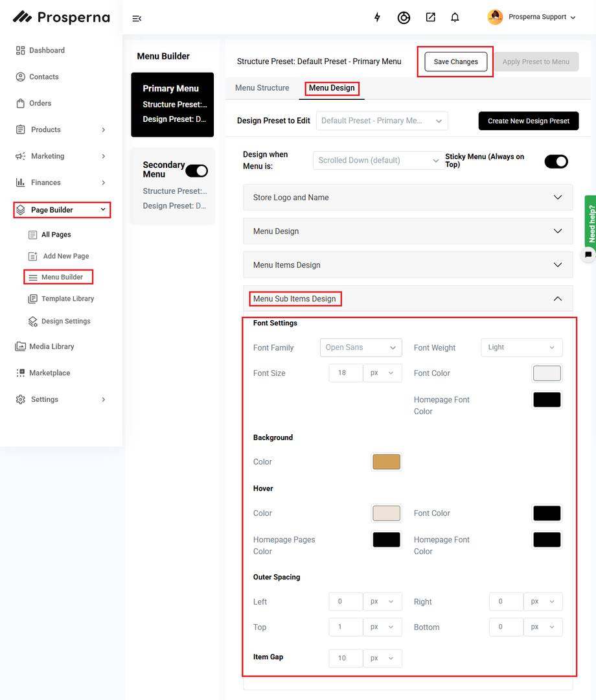Click Create New Design Preset

click(528, 121)
